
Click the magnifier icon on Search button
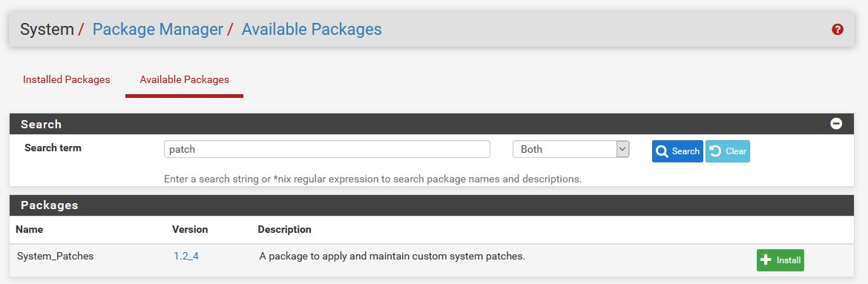click(x=662, y=151)
